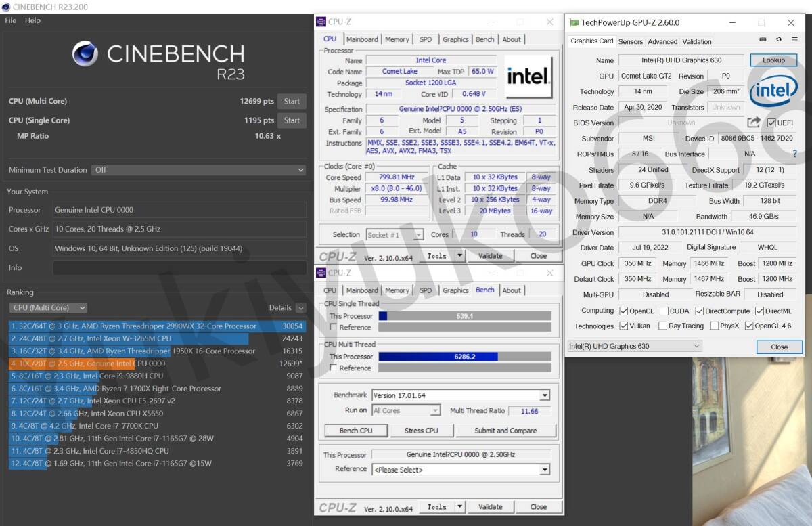
Task: Click the Cinebench title bar icon
Action: coord(5,7)
